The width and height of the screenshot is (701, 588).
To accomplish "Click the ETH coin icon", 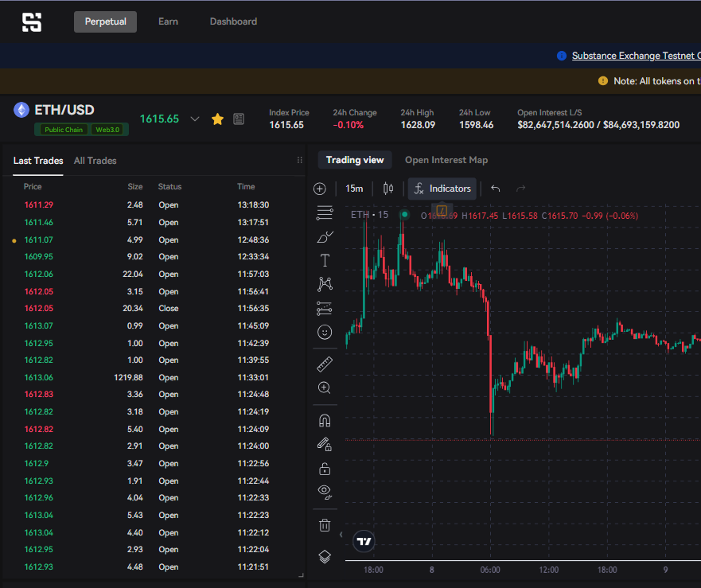I will pyautogui.click(x=21, y=110).
